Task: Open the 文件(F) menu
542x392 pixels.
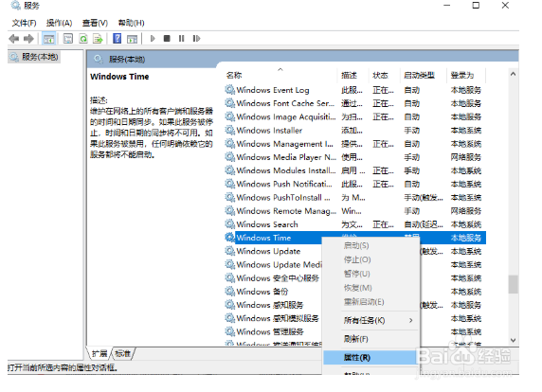Action: pyautogui.click(x=25, y=23)
